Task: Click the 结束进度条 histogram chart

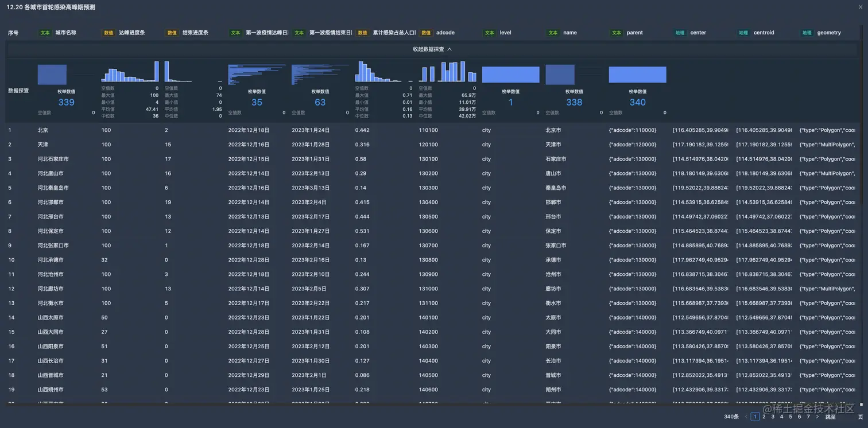Action: click(x=193, y=72)
